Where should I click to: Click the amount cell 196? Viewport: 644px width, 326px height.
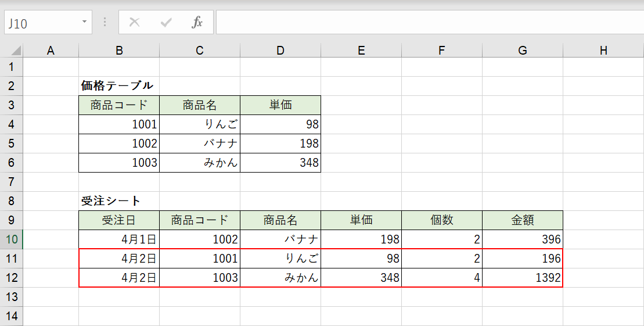tap(523, 259)
